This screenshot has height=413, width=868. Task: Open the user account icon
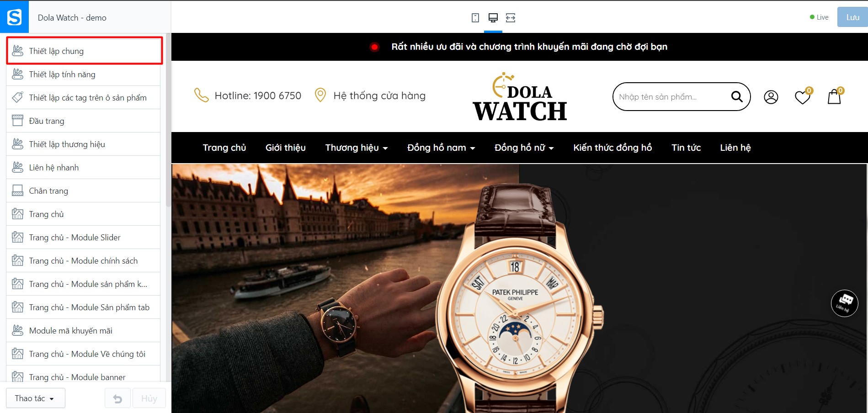771,97
